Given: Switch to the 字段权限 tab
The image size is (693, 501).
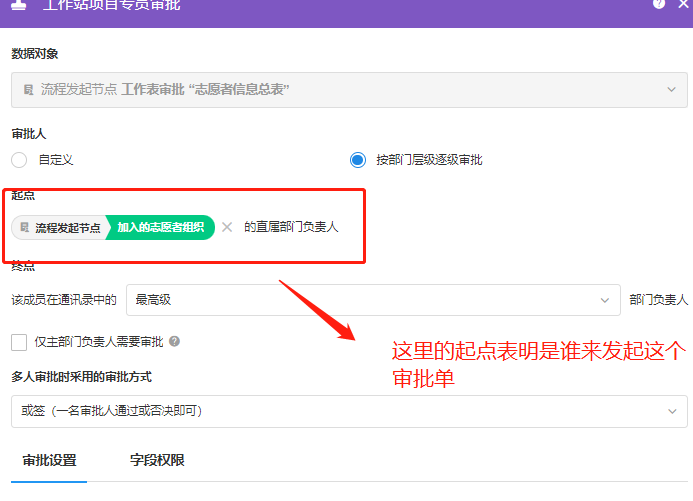Looking at the screenshot, I should click(x=157, y=461).
